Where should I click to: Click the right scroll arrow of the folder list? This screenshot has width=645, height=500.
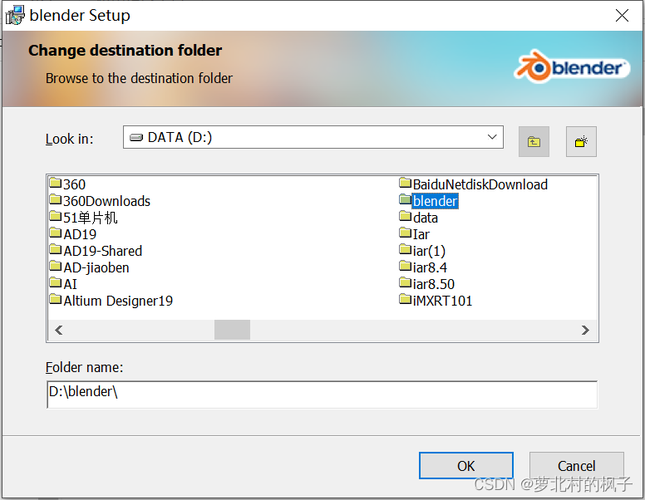[585, 330]
